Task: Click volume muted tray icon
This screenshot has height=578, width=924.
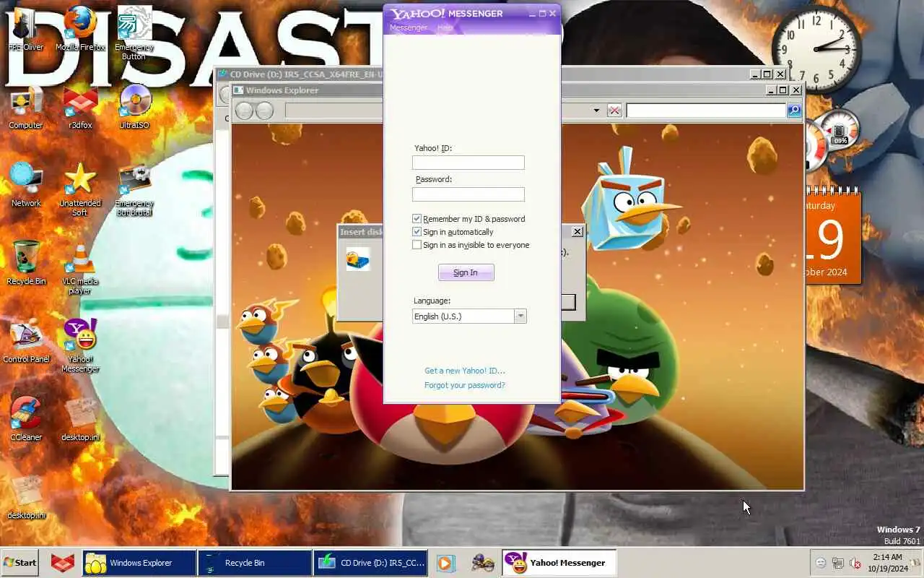Action: (x=855, y=563)
